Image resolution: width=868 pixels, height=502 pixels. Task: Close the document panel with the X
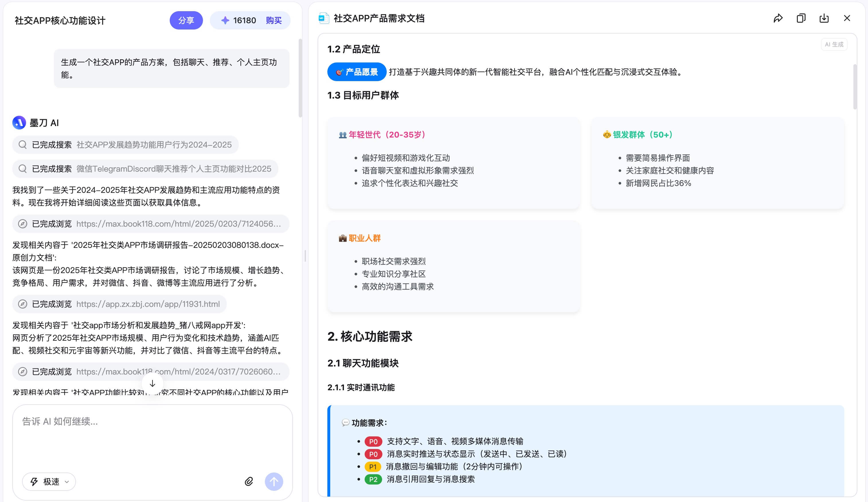[x=847, y=18]
